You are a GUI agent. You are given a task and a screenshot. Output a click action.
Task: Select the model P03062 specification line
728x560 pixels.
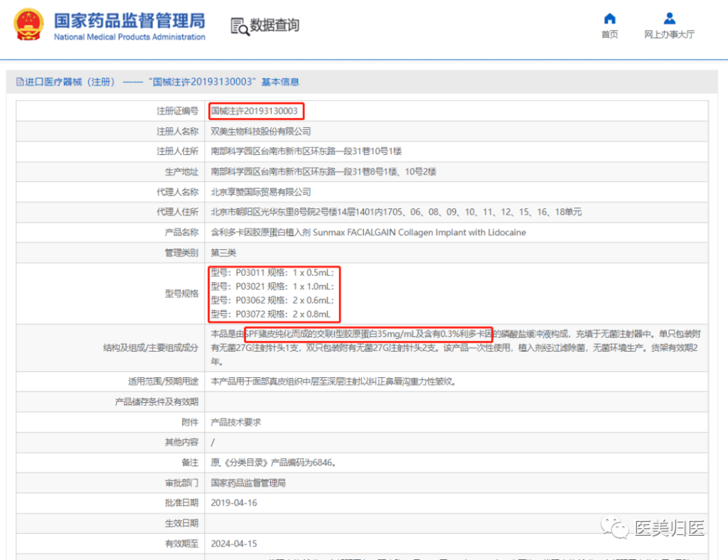272,301
